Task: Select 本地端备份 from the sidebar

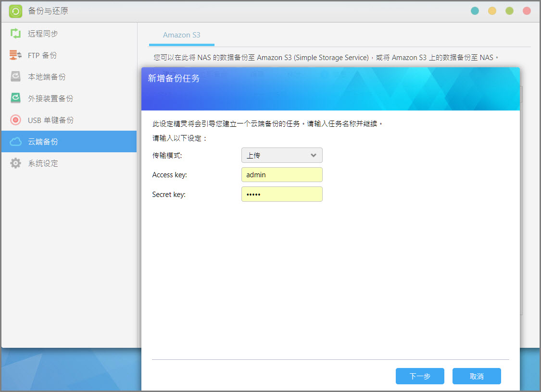Action: (x=69, y=76)
